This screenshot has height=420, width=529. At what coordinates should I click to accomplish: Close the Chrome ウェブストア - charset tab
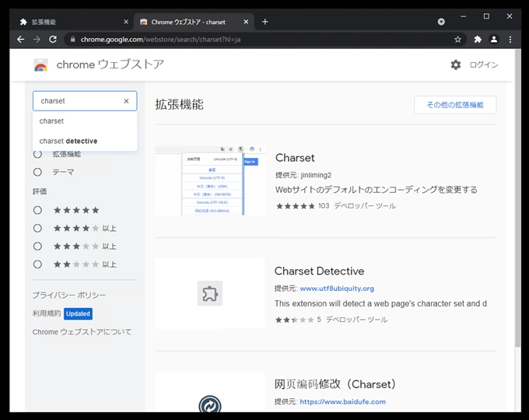[x=246, y=22]
